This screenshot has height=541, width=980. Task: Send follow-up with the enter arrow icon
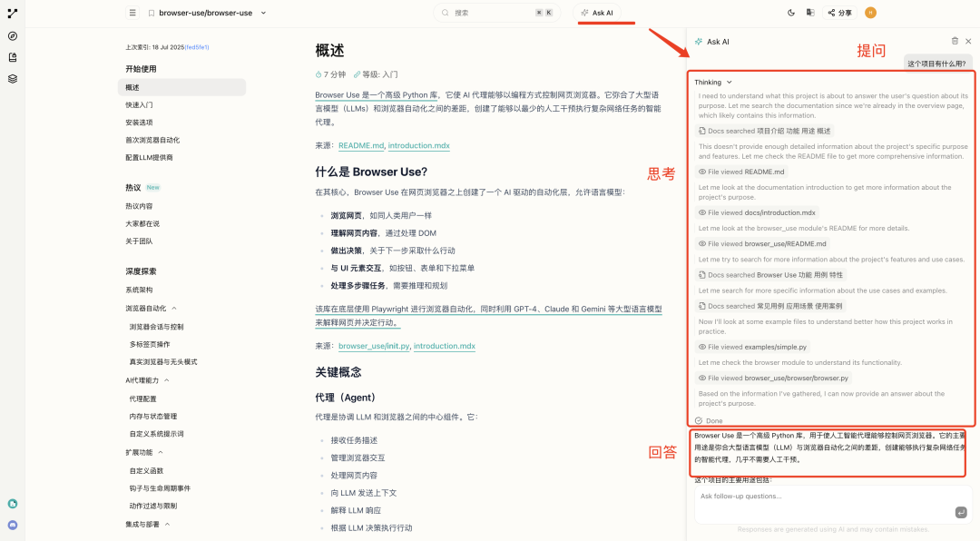pos(961,512)
